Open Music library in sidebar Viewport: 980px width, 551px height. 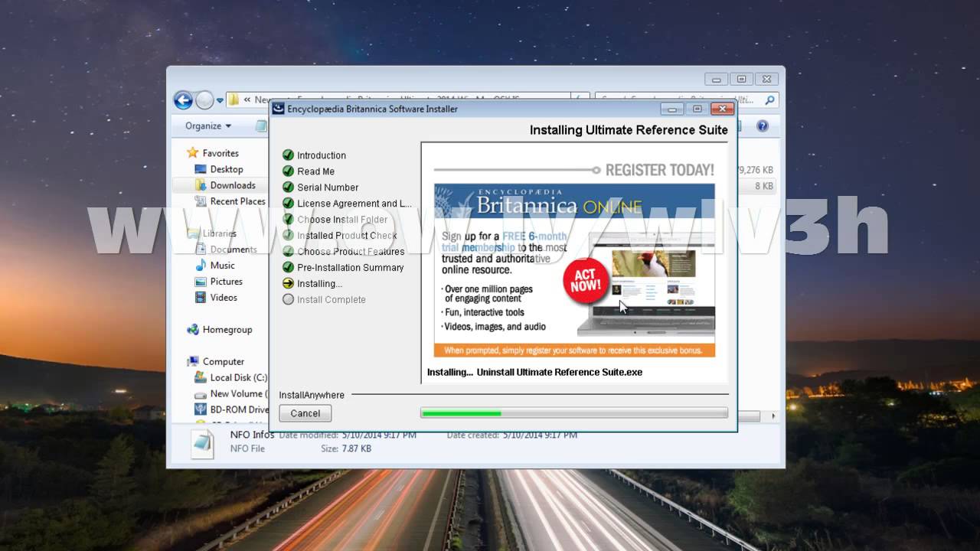(222, 266)
